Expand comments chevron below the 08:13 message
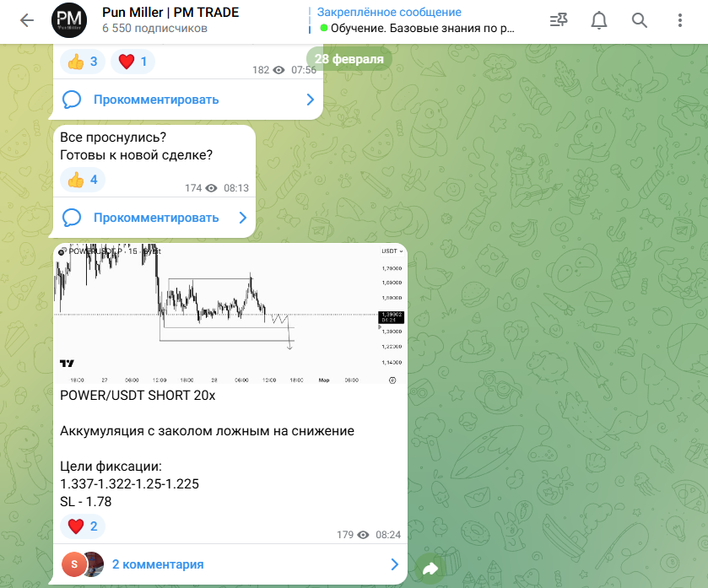The image size is (708, 588). coord(243,218)
